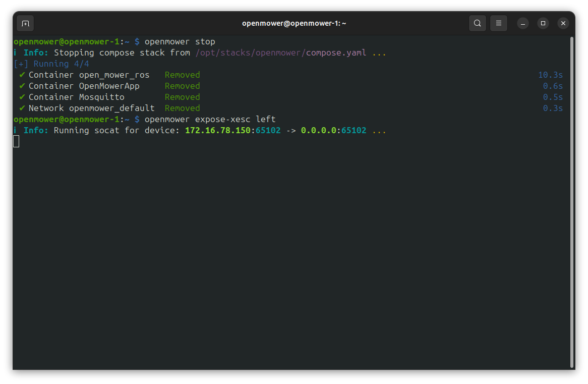The height and width of the screenshot is (384, 588).
Task: Minimize the terminal window
Action: coord(523,23)
